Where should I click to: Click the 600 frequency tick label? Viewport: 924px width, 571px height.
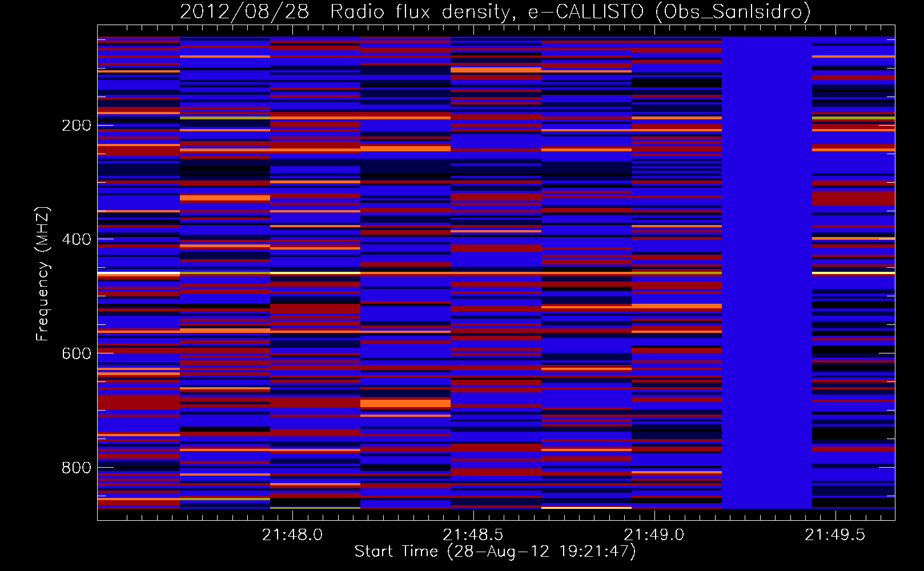pyautogui.click(x=77, y=353)
